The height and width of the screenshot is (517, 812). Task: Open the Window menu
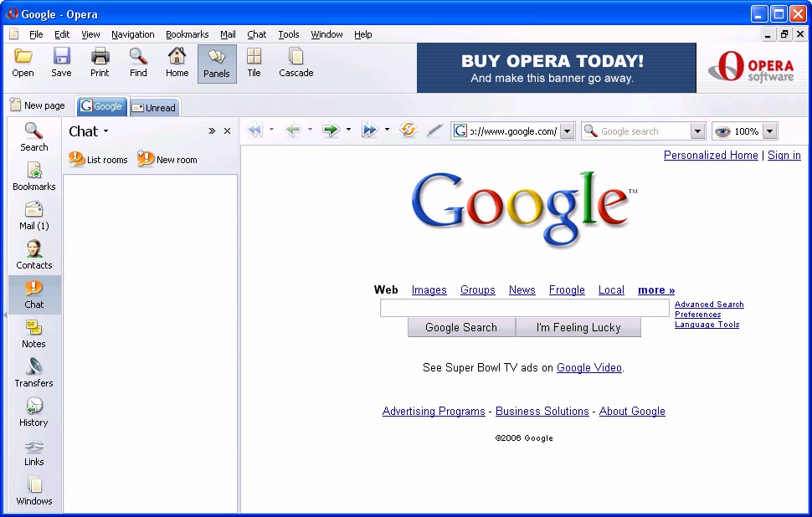[326, 34]
